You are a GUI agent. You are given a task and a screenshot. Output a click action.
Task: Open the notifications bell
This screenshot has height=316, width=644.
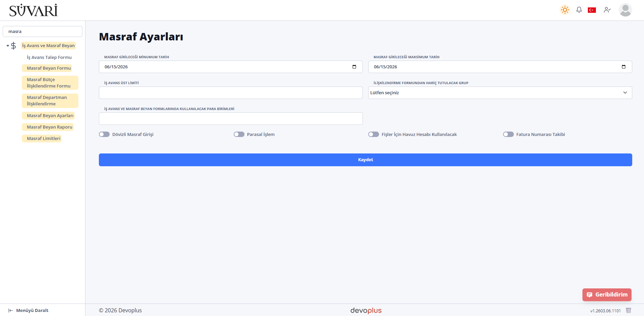point(579,10)
